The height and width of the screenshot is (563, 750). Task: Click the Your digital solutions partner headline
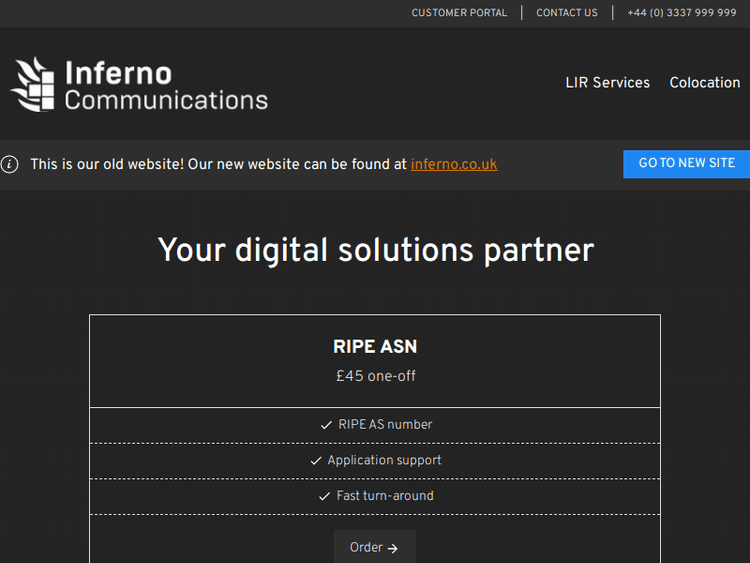click(x=375, y=250)
